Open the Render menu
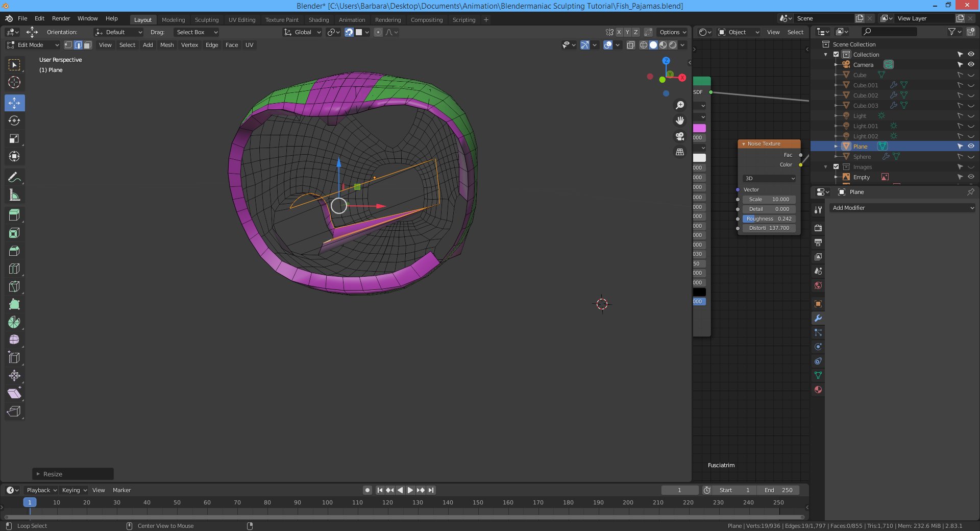Image resolution: width=980 pixels, height=531 pixels. click(61, 18)
